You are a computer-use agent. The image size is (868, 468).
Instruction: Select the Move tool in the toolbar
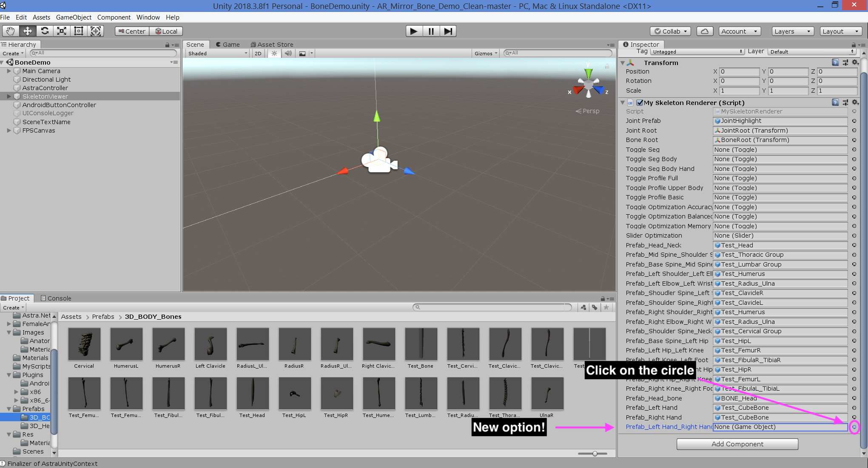27,31
